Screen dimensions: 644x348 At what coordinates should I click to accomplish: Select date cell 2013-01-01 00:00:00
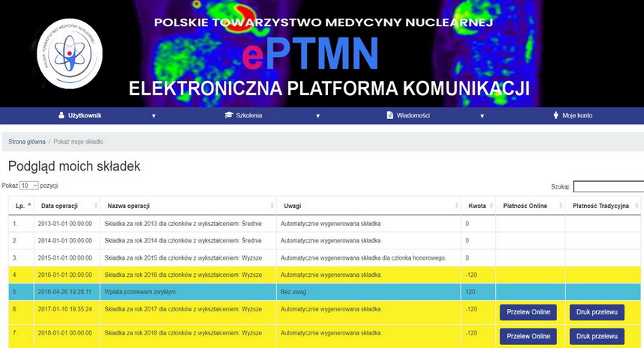click(x=65, y=224)
